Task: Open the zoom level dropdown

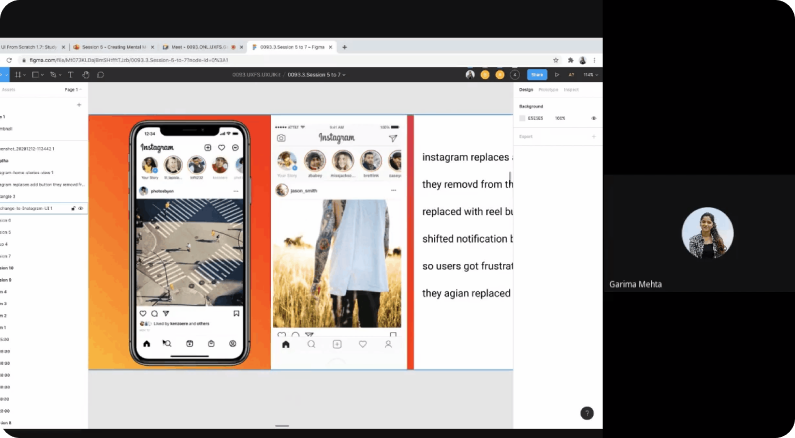Action: point(591,75)
